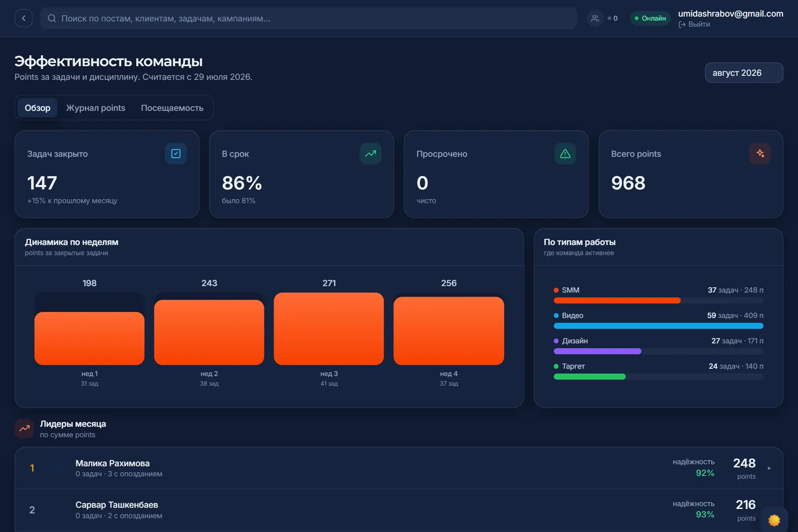
Task: Click the нед 1 bar in the chart
Action: pyautogui.click(x=89, y=339)
